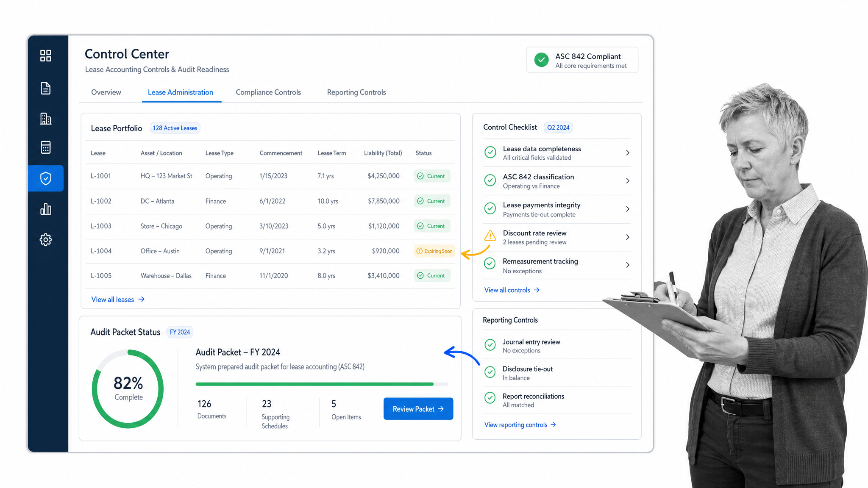Screen dimensions: 868x488
Task: Click the HQ – 123 Market St cell
Action: (166, 176)
